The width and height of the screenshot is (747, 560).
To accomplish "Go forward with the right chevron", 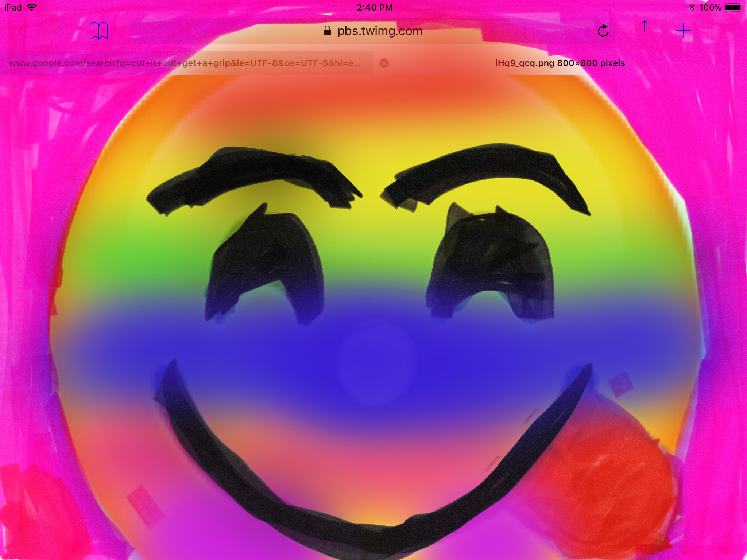I will pyautogui.click(x=61, y=31).
